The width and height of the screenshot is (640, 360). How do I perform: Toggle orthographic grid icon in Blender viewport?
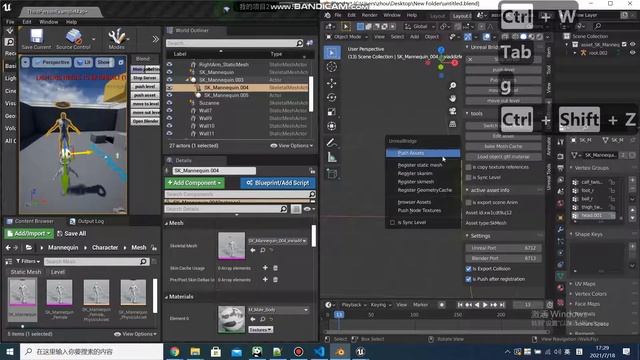click(452, 124)
